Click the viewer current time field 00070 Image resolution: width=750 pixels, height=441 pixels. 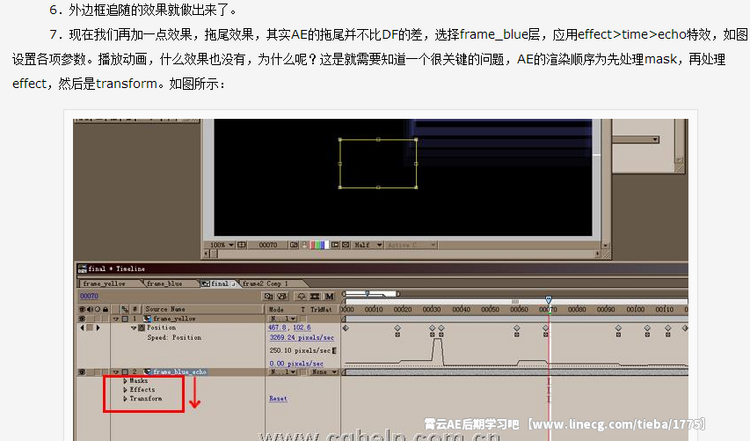pyautogui.click(x=268, y=245)
